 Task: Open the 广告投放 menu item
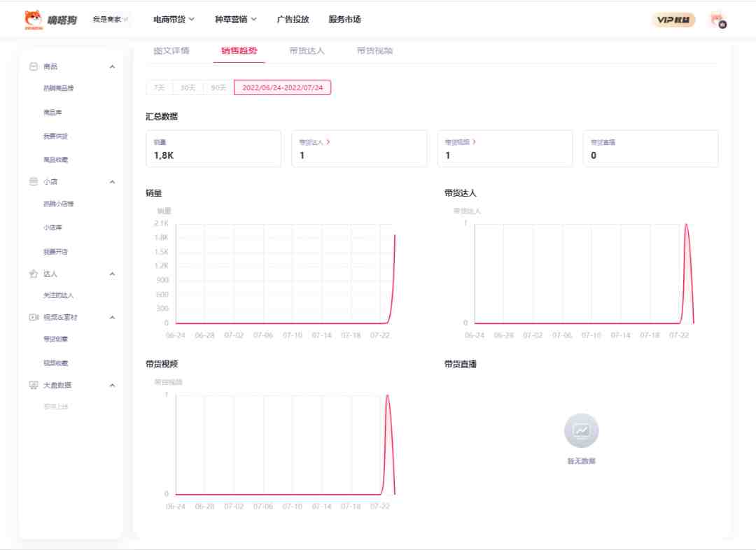coord(293,20)
